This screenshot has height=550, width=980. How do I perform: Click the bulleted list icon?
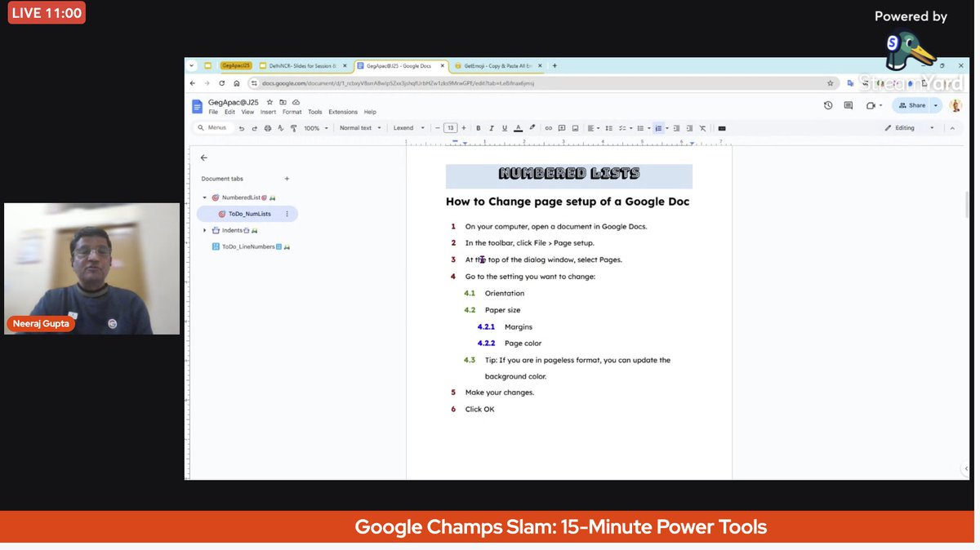coord(642,128)
